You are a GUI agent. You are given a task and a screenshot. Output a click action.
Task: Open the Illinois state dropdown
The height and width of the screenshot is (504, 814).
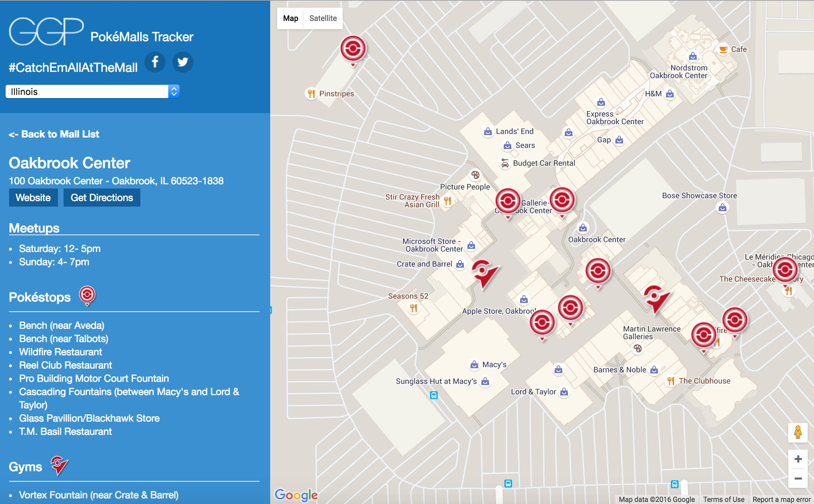click(x=92, y=92)
